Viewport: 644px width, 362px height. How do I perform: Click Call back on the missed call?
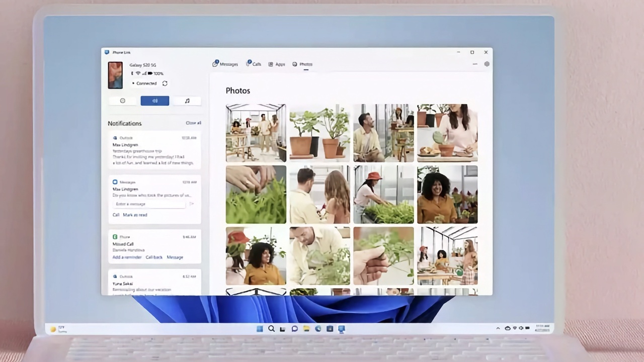coord(154,257)
